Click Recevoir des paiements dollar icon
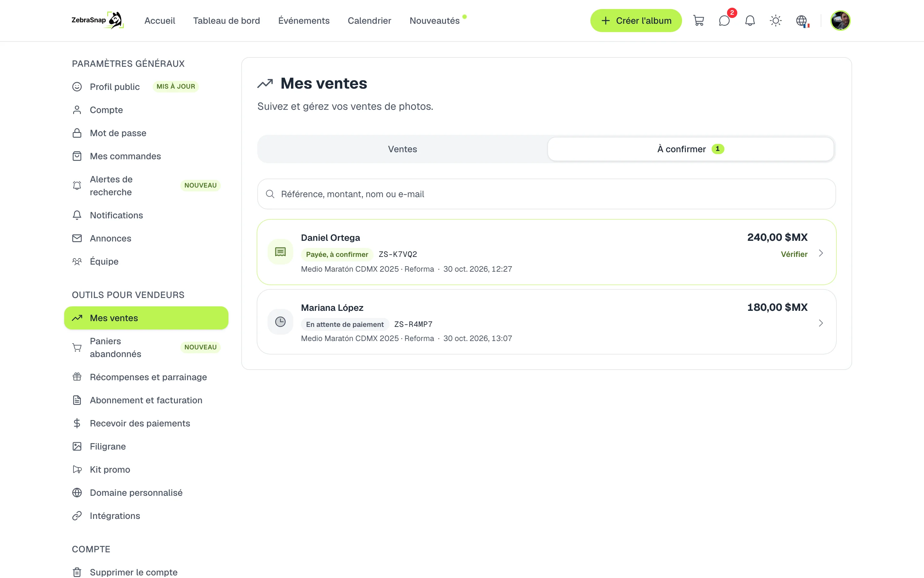924x578 pixels. point(77,424)
